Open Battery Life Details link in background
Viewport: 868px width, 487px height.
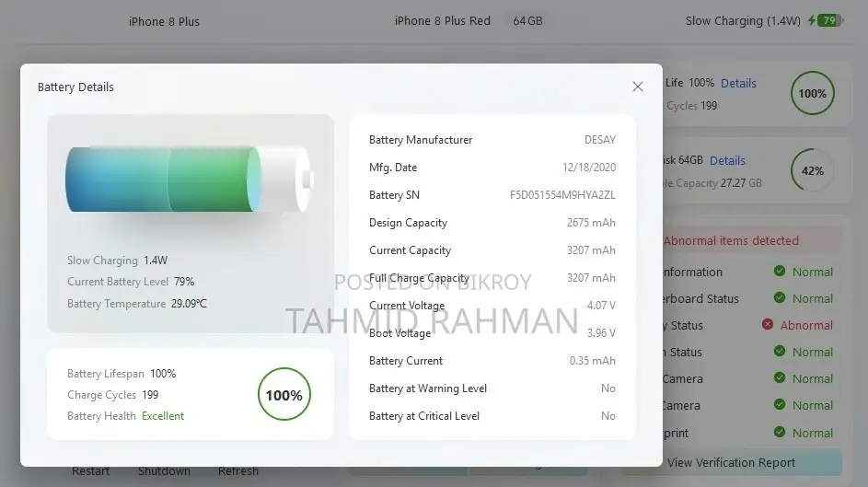[738, 84]
